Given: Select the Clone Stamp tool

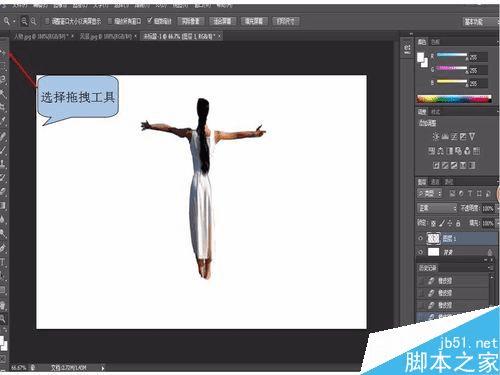Looking at the screenshot, I should tap(3, 163).
